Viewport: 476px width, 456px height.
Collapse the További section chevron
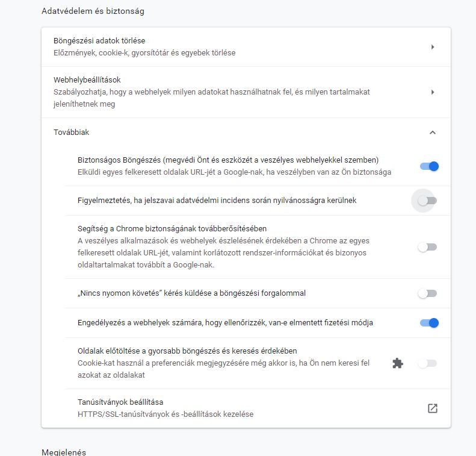pos(432,133)
